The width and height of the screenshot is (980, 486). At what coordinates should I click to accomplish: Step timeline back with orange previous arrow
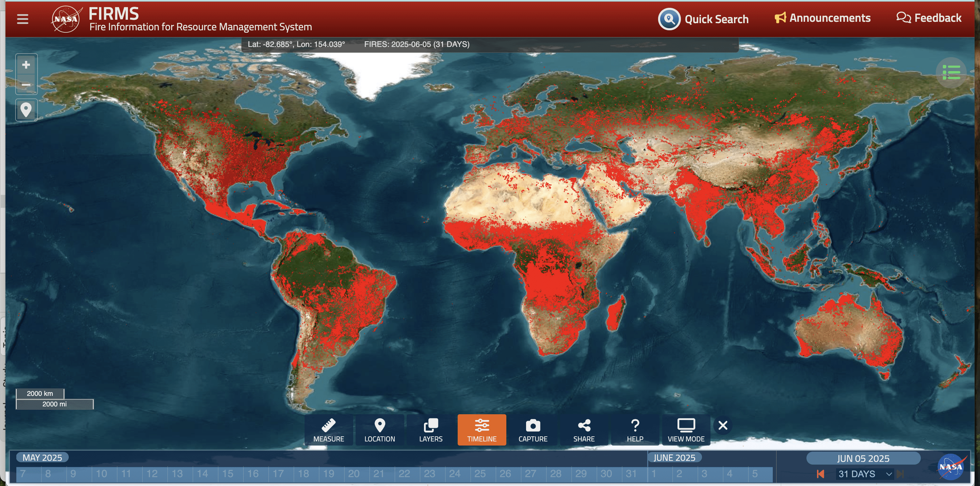[821, 474]
